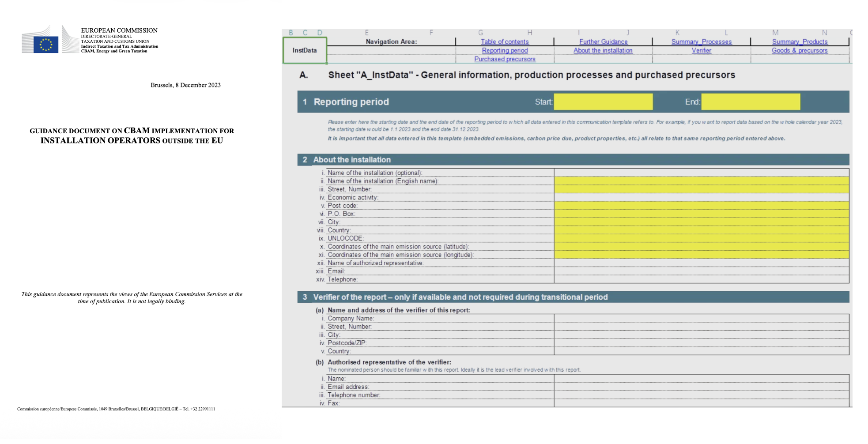Open the Summary_Products sheet link
Image resolution: width=868 pixels, height=444 pixels.
(x=800, y=42)
